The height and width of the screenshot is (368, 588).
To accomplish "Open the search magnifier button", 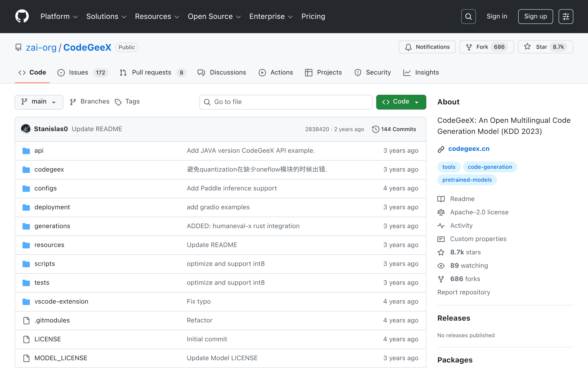I will [468, 17].
